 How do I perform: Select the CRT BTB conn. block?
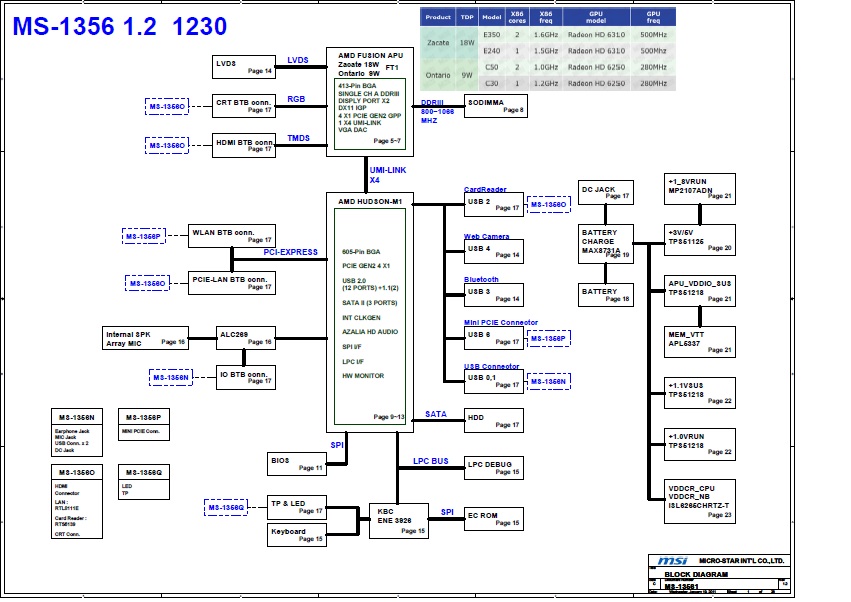(244, 105)
